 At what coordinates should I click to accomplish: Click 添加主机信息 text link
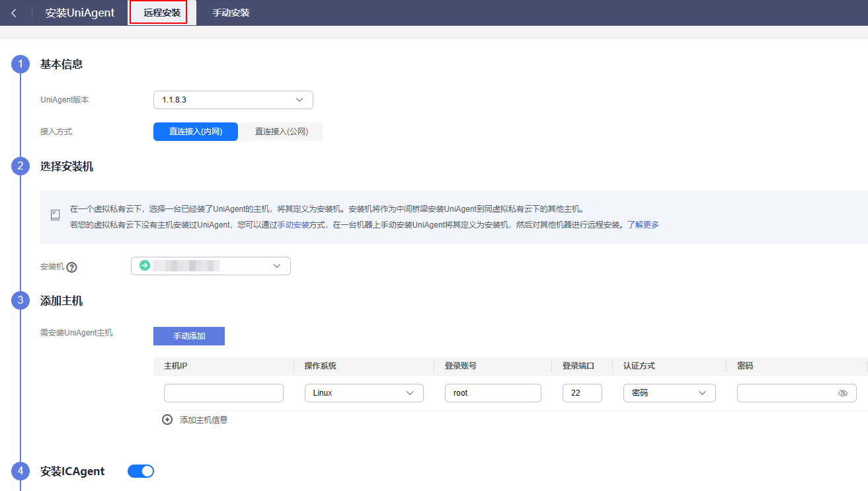[204, 420]
